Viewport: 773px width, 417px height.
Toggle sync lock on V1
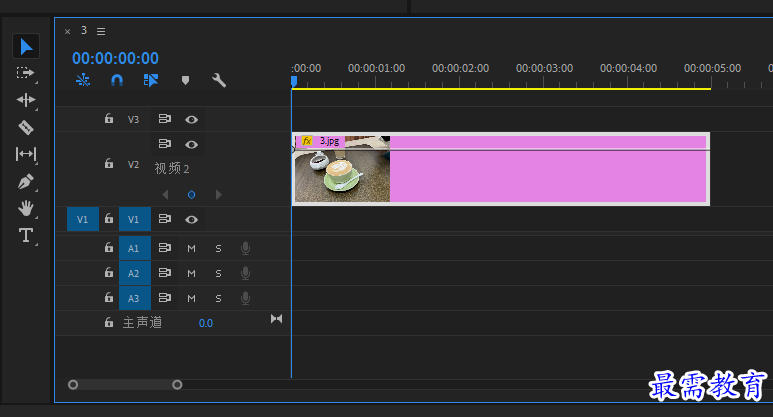[165, 218]
